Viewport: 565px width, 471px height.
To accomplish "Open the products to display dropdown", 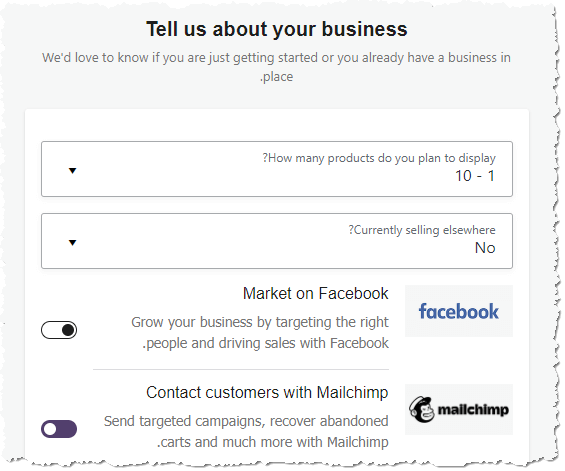I will [277, 169].
